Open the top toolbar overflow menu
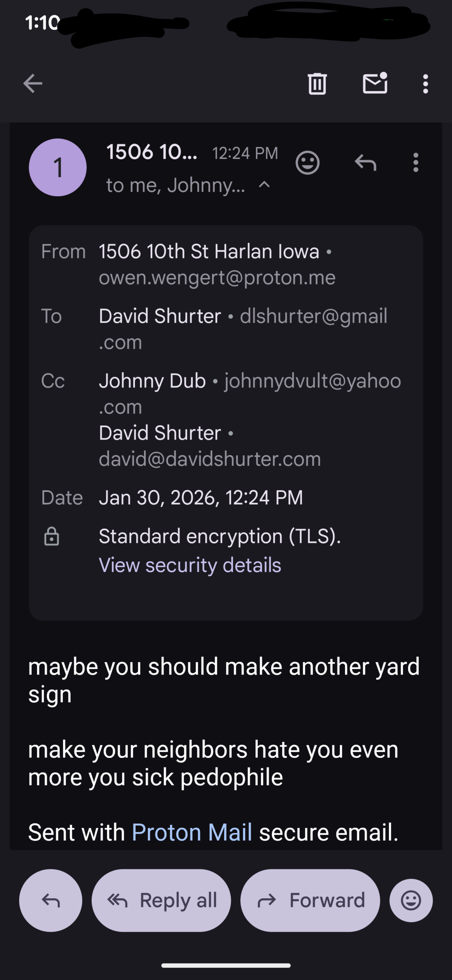 [x=425, y=83]
